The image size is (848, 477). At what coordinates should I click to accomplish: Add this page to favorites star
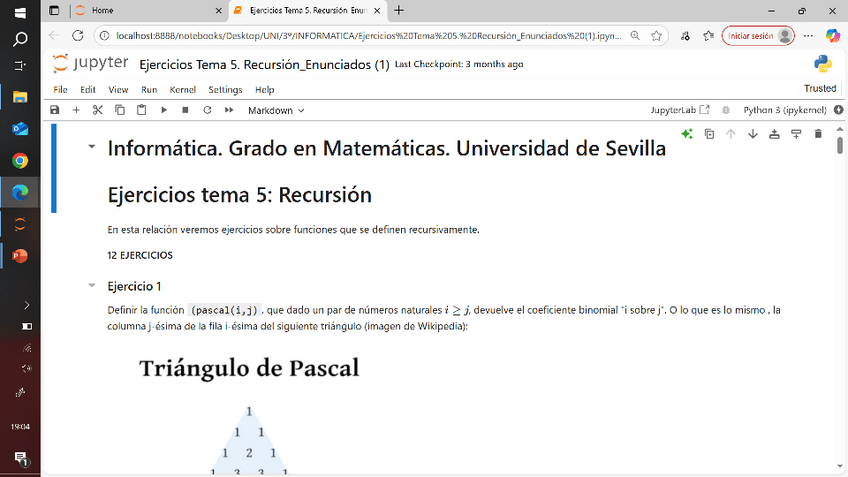tap(657, 36)
